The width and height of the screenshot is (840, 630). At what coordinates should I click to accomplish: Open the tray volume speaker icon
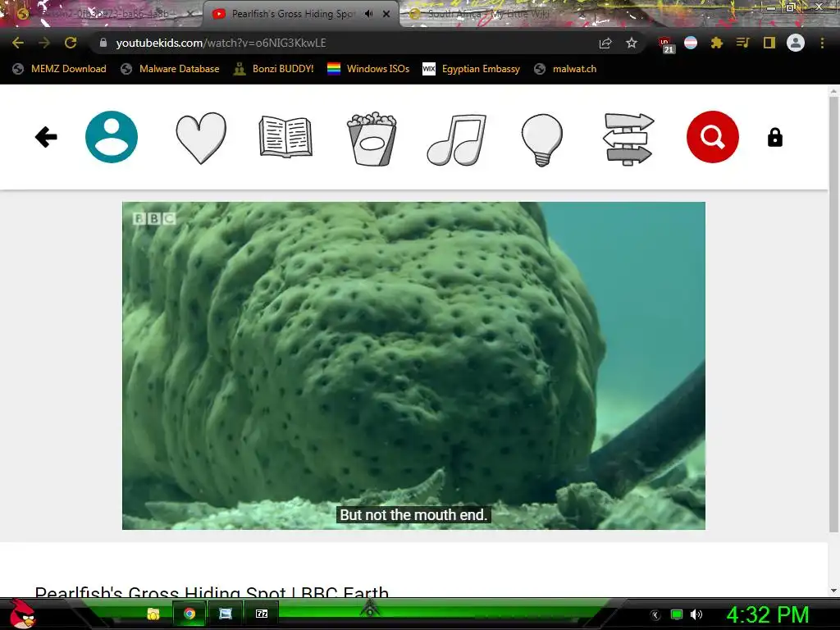coord(696,614)
